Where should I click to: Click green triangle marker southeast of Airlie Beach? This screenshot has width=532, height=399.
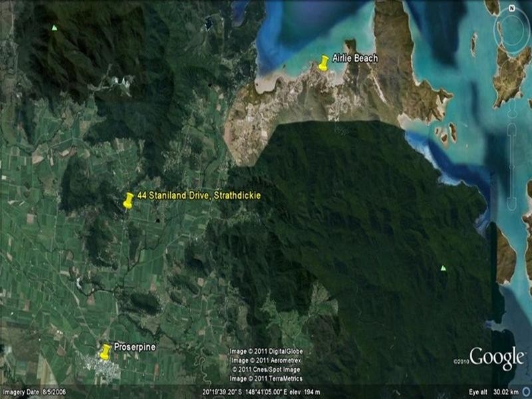pos(444,268)
